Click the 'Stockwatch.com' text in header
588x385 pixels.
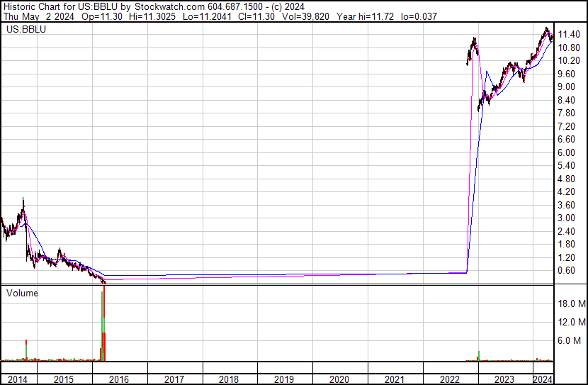coord(170,7)
